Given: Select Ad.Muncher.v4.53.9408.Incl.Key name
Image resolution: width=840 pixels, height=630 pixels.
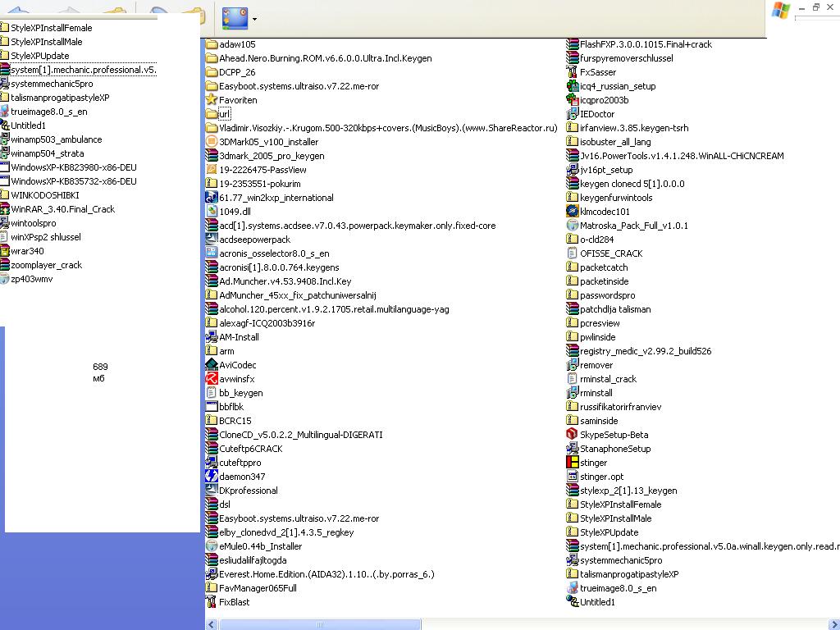Looking at the screenshot, I should [x=285, y=281].
